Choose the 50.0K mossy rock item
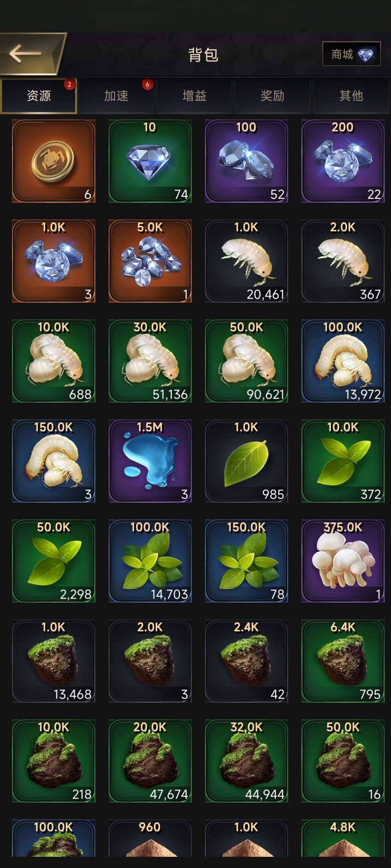Image resolution: width=391 pixels, height=868 pixels. (343, 761)
